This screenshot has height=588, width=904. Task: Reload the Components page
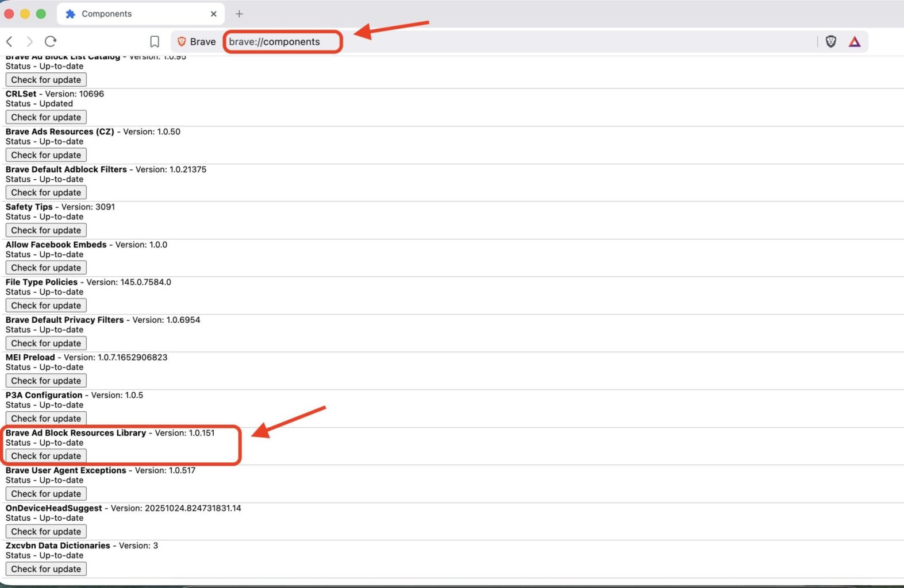pos(51,41)
